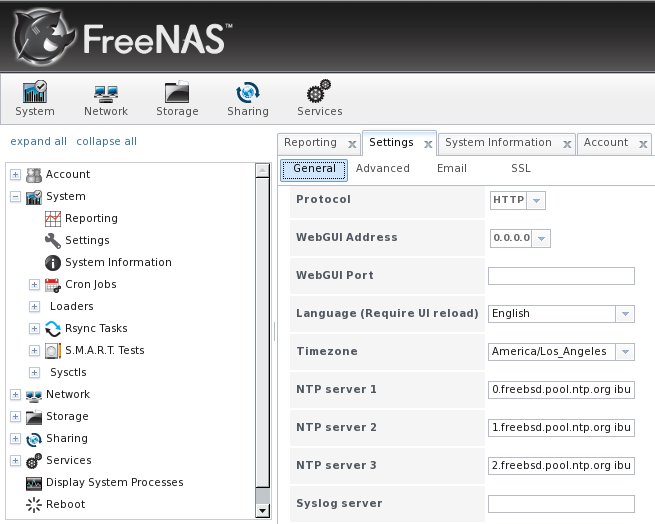Viewport: 655px width, 524px height.
Task: Click the Rsync Tasks arrows icon
Action: tap(53, 329)
